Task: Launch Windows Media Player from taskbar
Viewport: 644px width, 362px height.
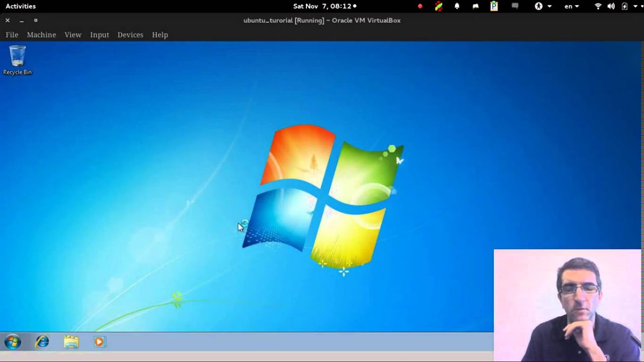Action: click(x=99, y=342)
